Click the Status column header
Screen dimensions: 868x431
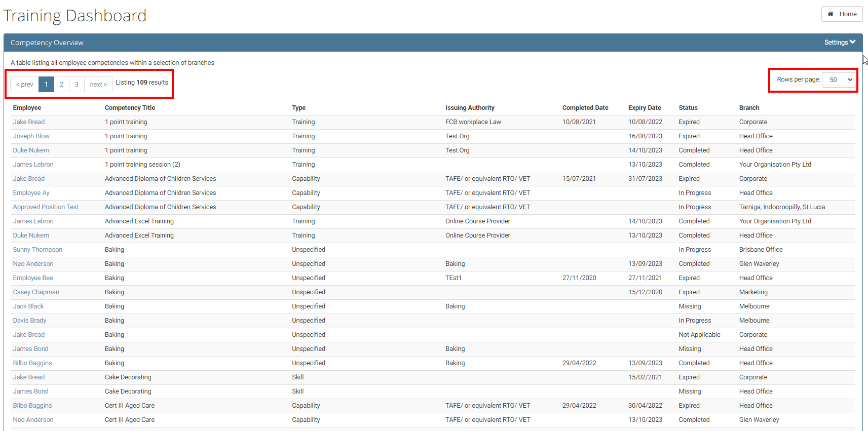tap(688, 108)
